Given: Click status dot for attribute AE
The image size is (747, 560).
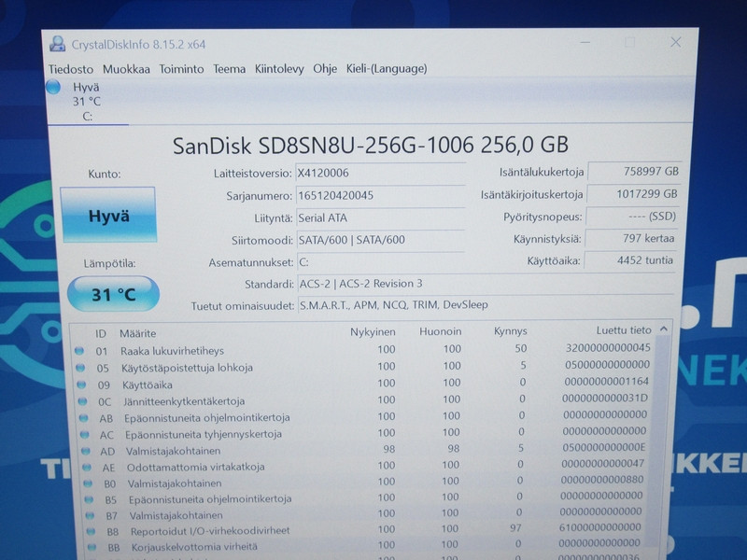Looking at the screenshot, I should point(86,468).
